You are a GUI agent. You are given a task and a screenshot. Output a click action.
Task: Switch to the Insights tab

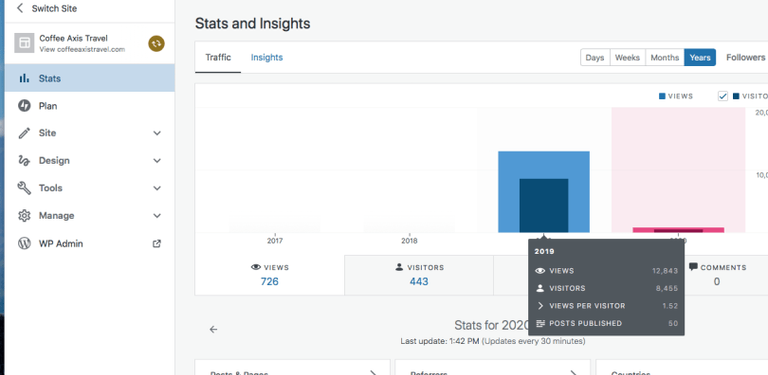click(x=267, y=57)
